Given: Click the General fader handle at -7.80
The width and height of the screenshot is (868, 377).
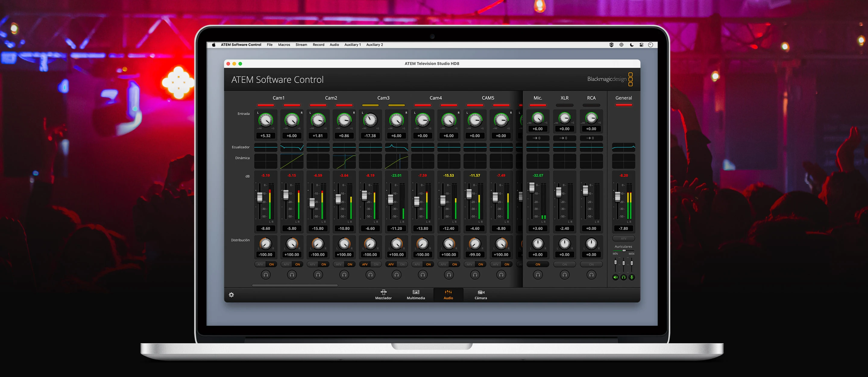Looking at the screenshot, I should click(618, 196).
